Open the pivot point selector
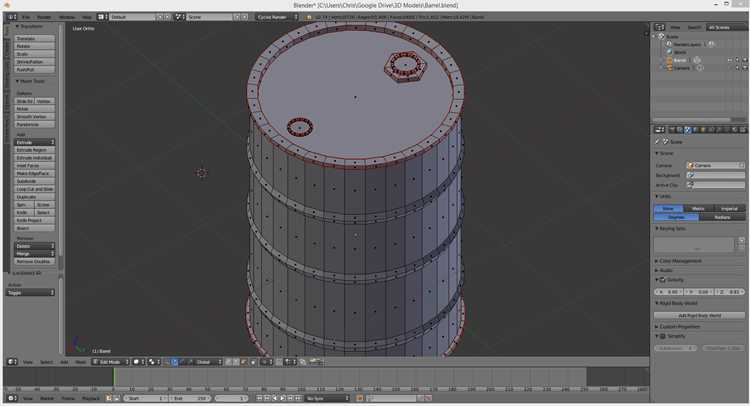 pyautogui.click(x=153, y=362)
